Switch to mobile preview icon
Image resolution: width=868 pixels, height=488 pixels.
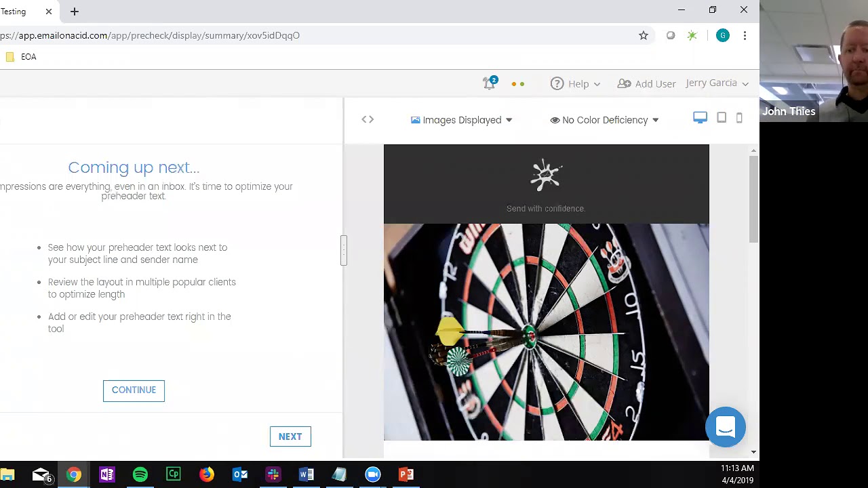[x=739, y=118]
